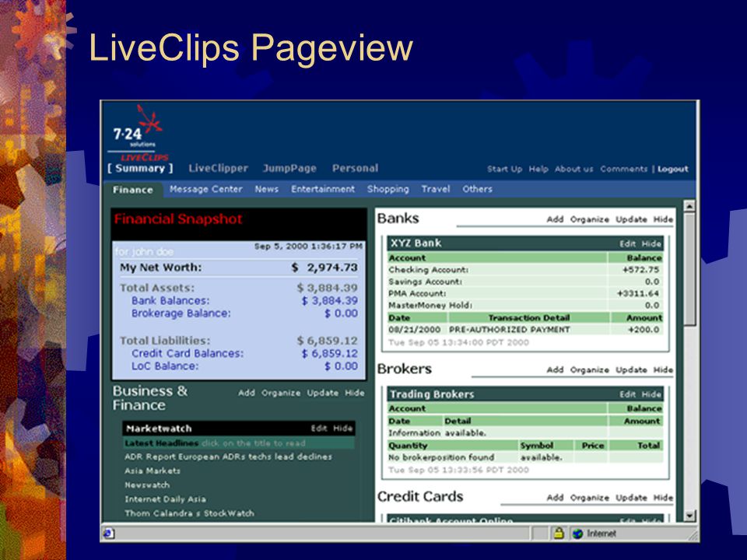Open the Travel tab

pyautogui.click(x=436, y=189)
